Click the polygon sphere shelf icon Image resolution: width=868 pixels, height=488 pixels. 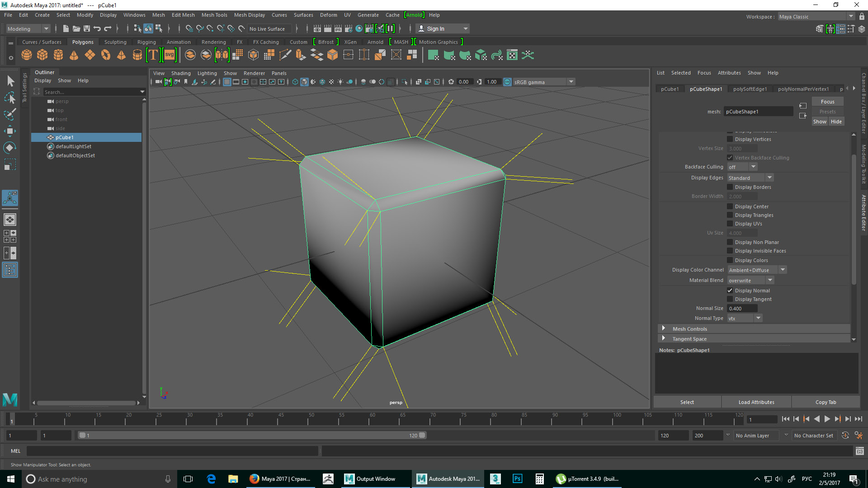coord(27,55)
